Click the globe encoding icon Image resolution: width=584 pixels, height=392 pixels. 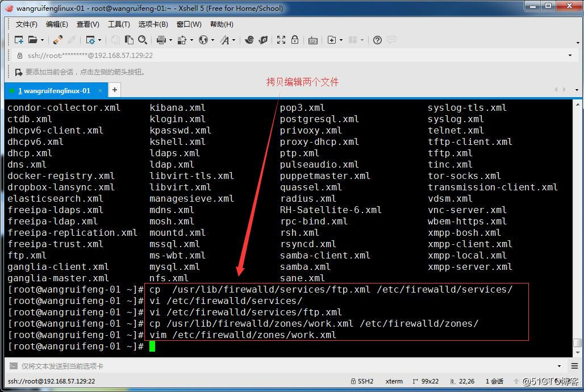[203, 40]
